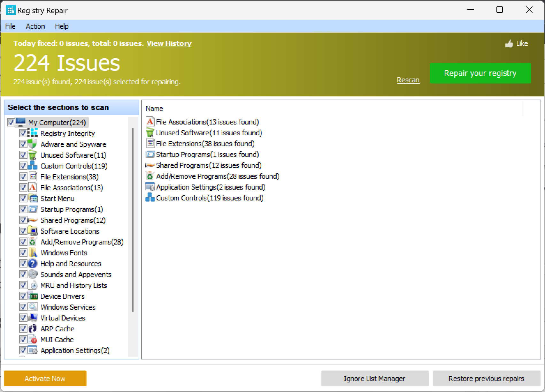Image resolution: width=545 pixels, height=392 pixels.
Task: Select the MRU and History Lists label
Action: pos(73,285)
